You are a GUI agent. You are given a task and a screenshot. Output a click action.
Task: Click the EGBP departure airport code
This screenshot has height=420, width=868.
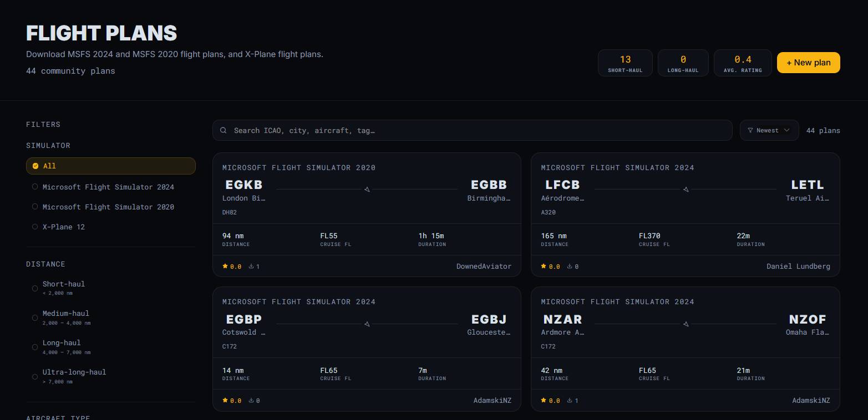(x=244, y=319)
